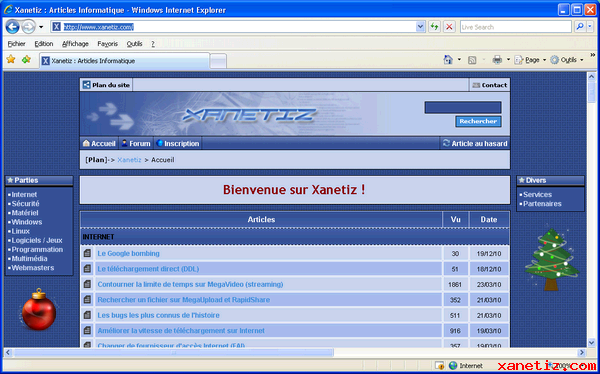Screen dimensions: 600x374
Task: Click the RSS feeds icon
Action: (472, 60)
